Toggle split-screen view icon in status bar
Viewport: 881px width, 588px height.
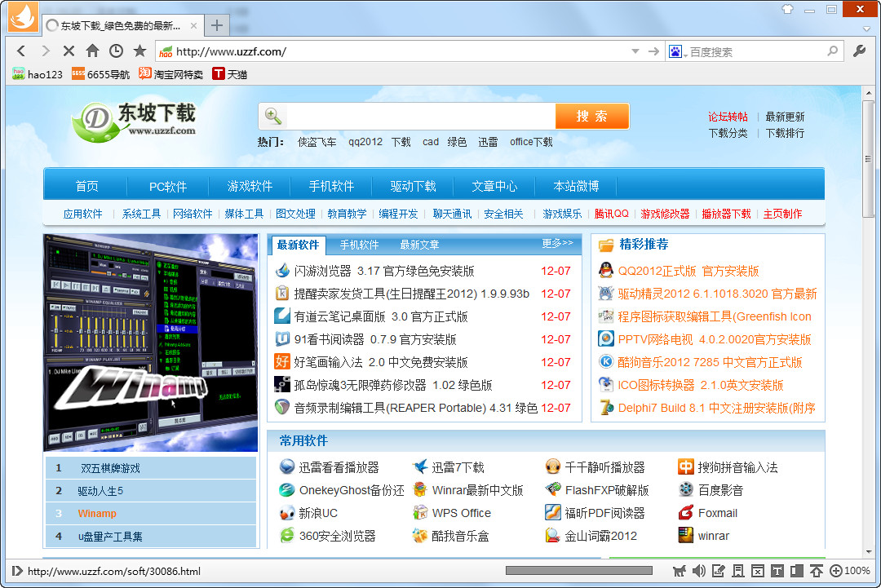(x=797, y=571)
